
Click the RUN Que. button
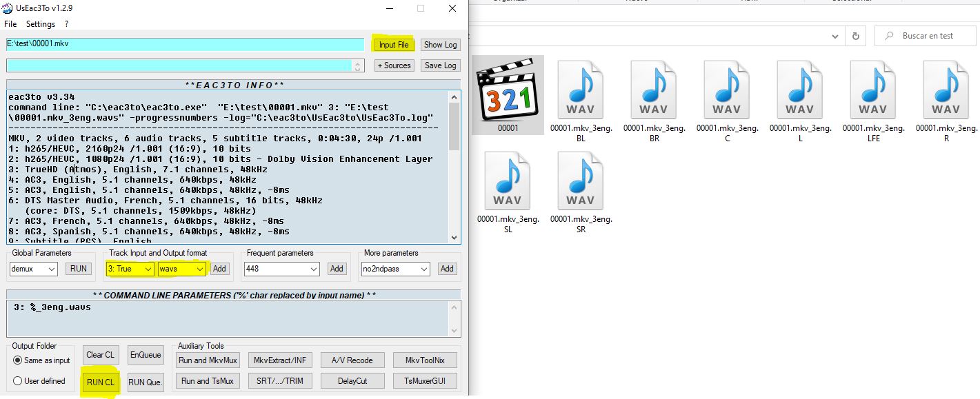[x=146, y=382]
